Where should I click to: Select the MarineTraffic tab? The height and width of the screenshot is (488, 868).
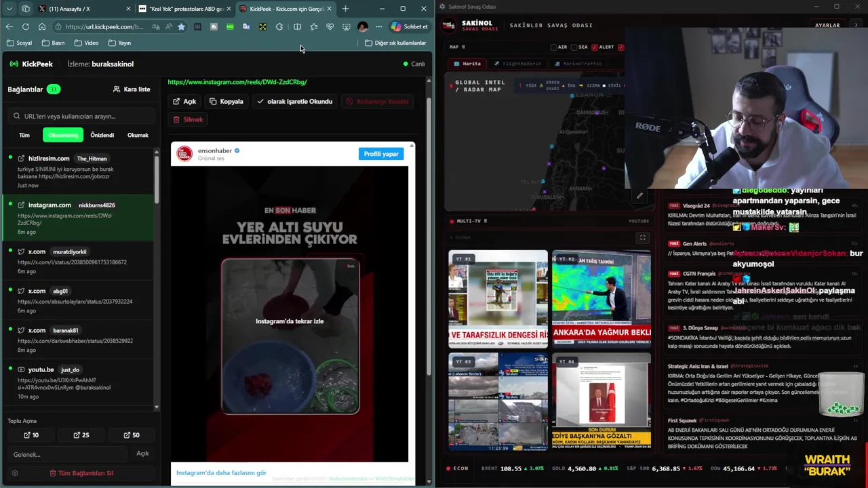578,64
